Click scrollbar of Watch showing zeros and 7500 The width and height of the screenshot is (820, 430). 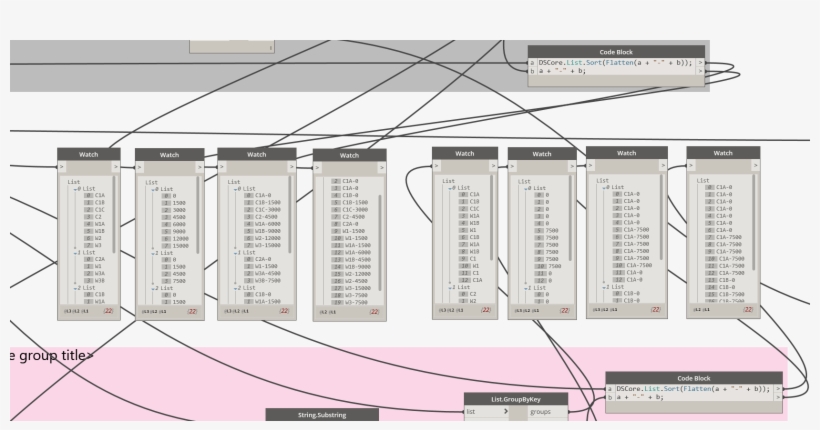[x=570, y=218]
